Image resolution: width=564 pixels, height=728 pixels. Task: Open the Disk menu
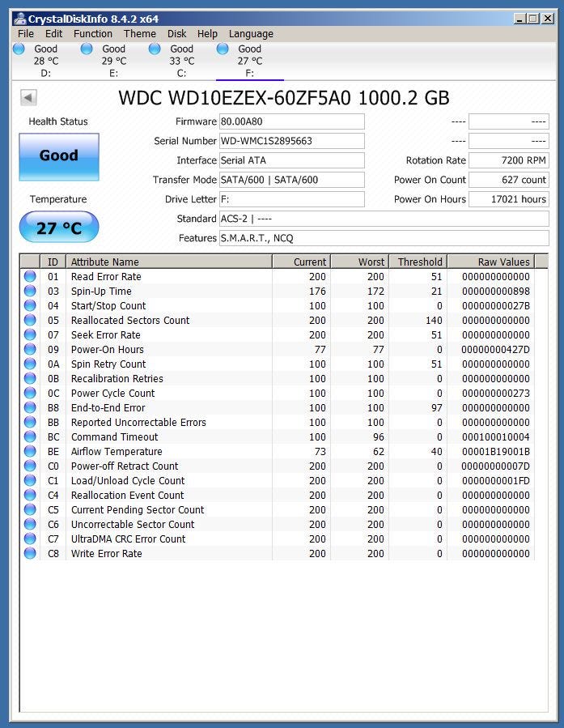[176, 34]
